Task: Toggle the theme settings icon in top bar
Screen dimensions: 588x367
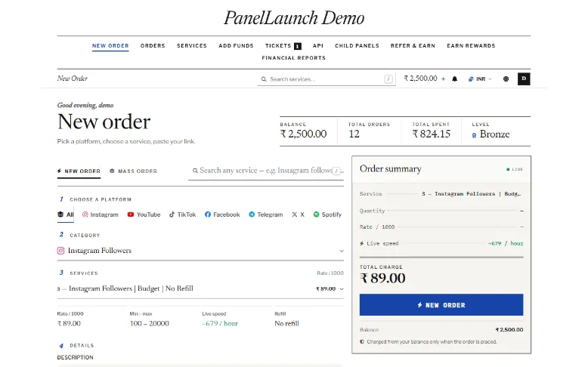Action: (506, 79)
